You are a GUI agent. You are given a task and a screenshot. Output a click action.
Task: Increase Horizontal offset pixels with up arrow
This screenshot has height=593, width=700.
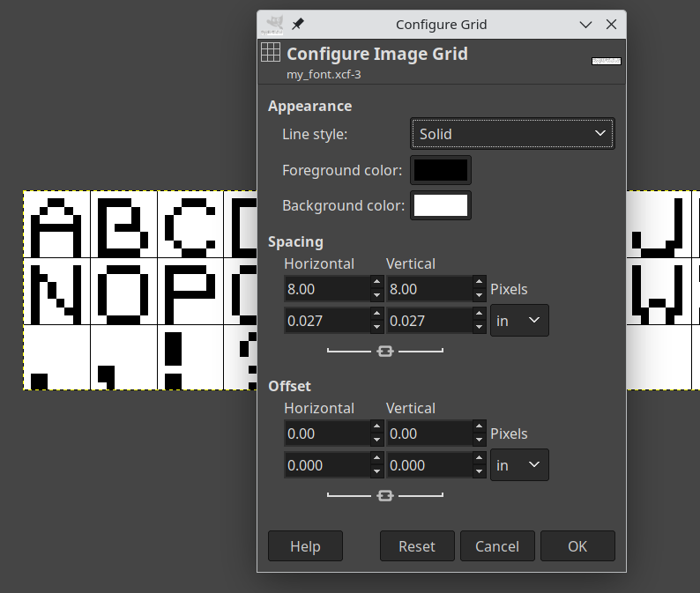click(377, 427)
